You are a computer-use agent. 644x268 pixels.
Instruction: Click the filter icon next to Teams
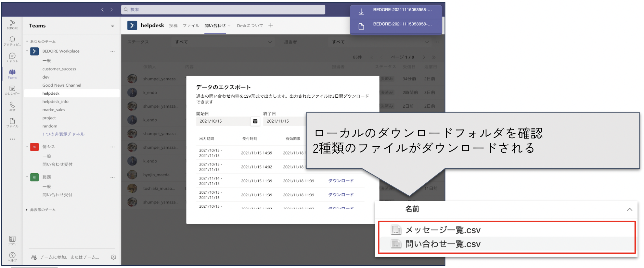(112, 25)
